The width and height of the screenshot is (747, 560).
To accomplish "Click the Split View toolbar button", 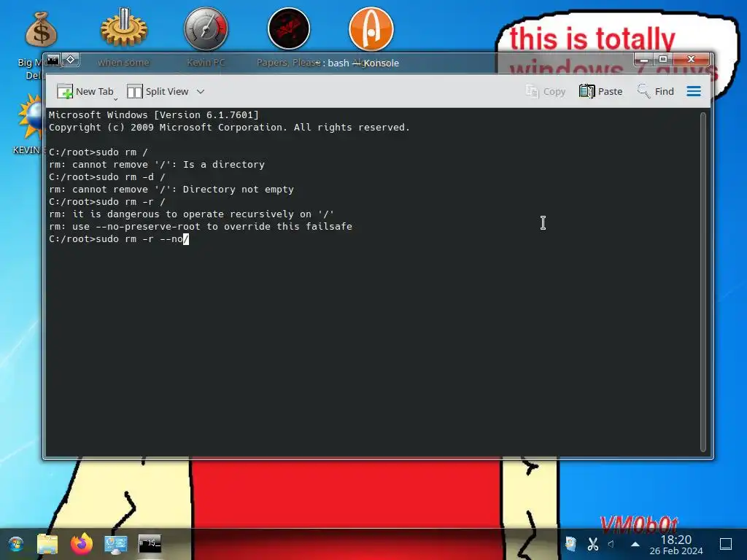I will pyautogui.click(x=158, y=91).
